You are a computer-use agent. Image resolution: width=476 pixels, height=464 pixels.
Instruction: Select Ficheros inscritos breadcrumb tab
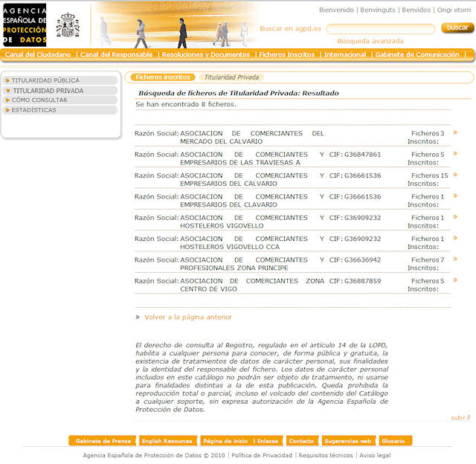[x=163, y=77]
